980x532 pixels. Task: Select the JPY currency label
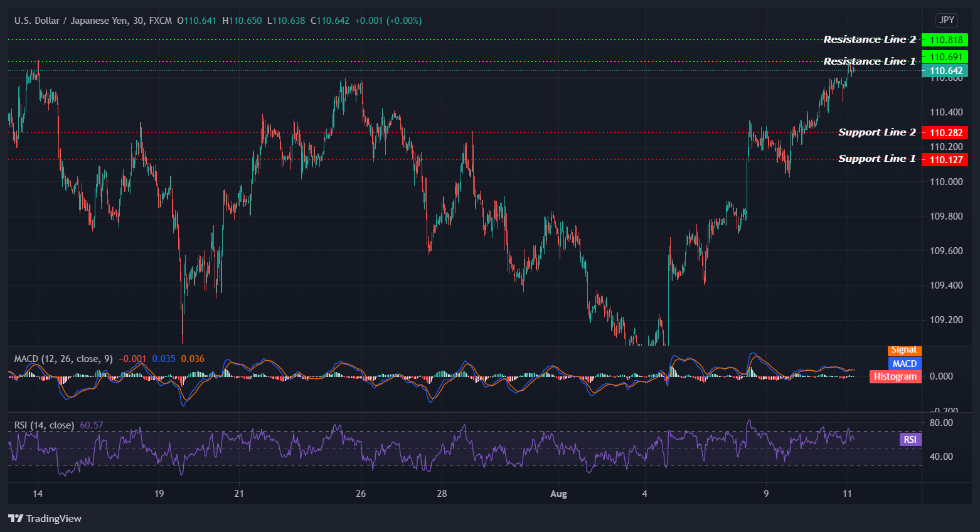pos(946,20)
